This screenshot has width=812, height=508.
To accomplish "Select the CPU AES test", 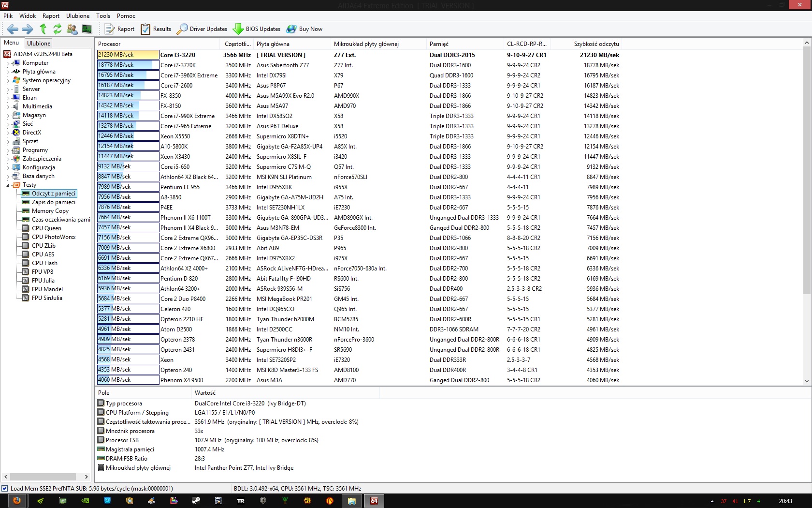I will click(43, 255).
